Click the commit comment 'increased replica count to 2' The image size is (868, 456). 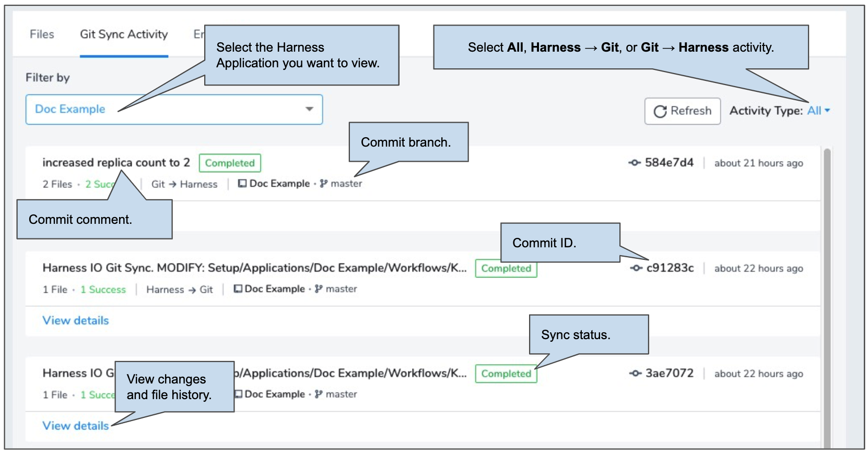[116, 163]
